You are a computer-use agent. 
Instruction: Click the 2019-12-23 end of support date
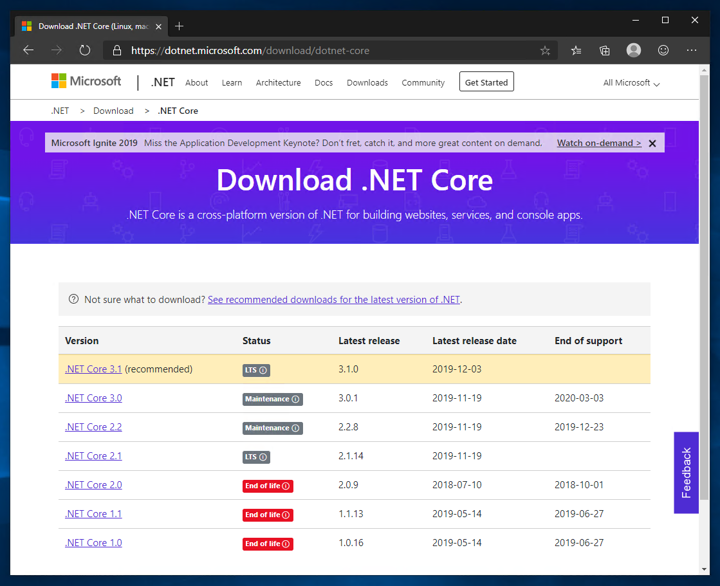point(579,427)
